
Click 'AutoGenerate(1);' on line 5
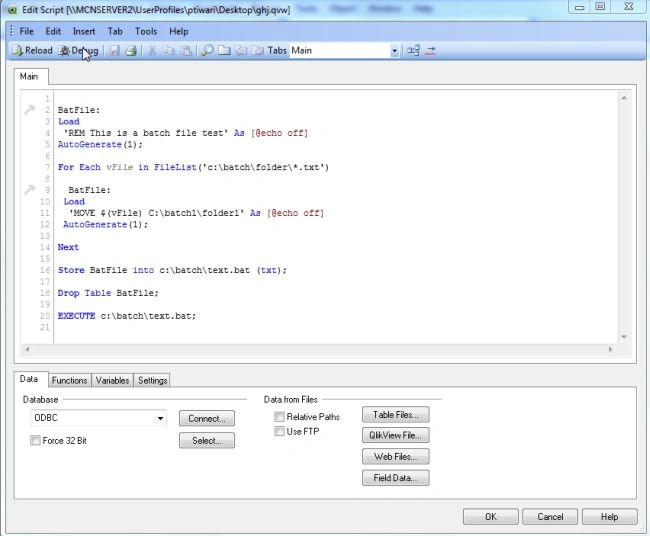coord(100,144)
